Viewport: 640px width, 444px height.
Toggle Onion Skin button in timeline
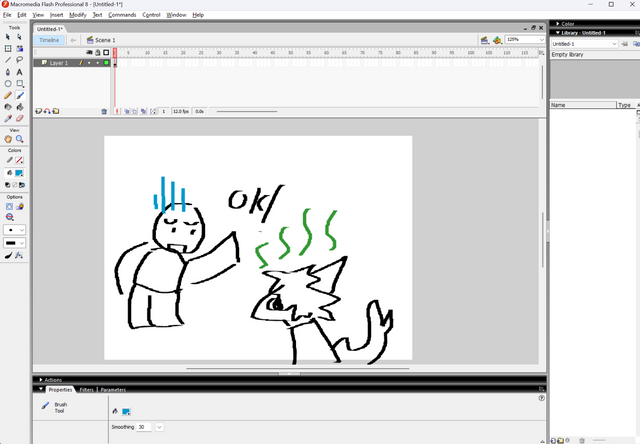coord(127,111)
